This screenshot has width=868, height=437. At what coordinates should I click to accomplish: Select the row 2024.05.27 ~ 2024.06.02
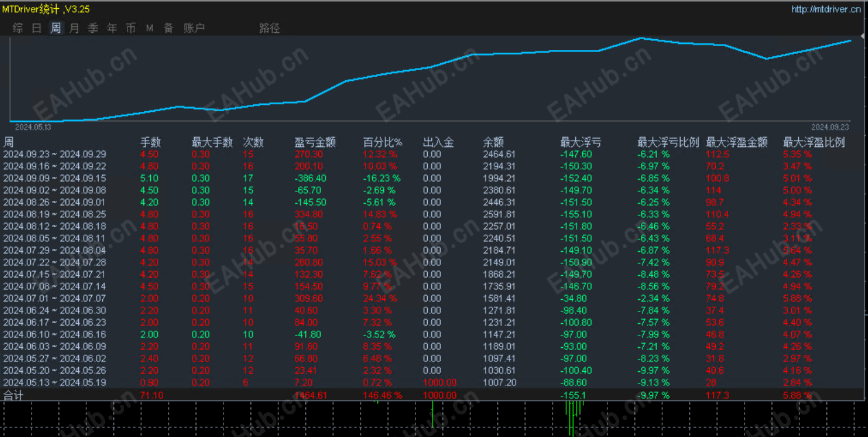coord(432,358)
